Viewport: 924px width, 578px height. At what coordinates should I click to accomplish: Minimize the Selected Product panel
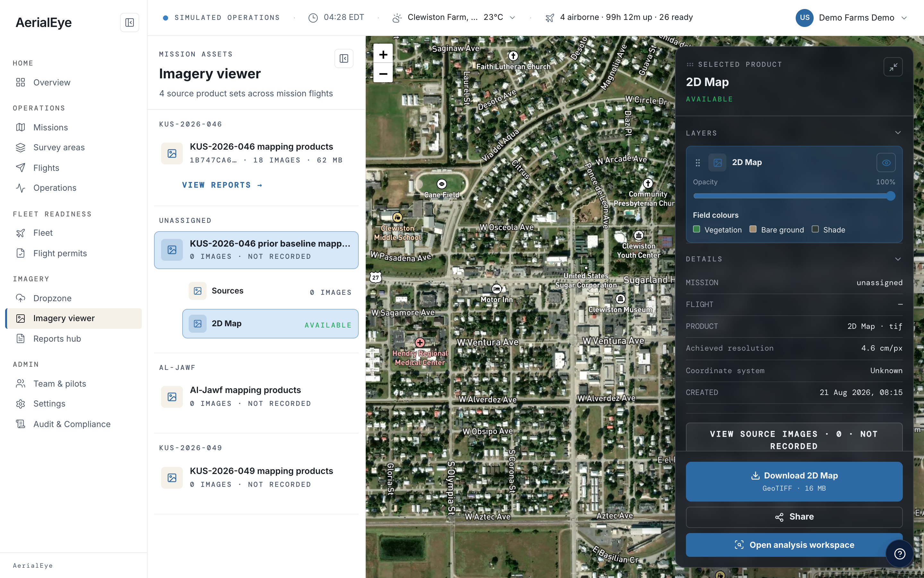[893, 67]
